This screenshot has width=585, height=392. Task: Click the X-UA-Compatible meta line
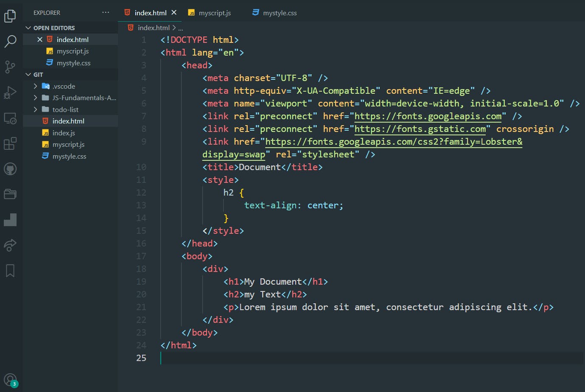click(346, 91)
